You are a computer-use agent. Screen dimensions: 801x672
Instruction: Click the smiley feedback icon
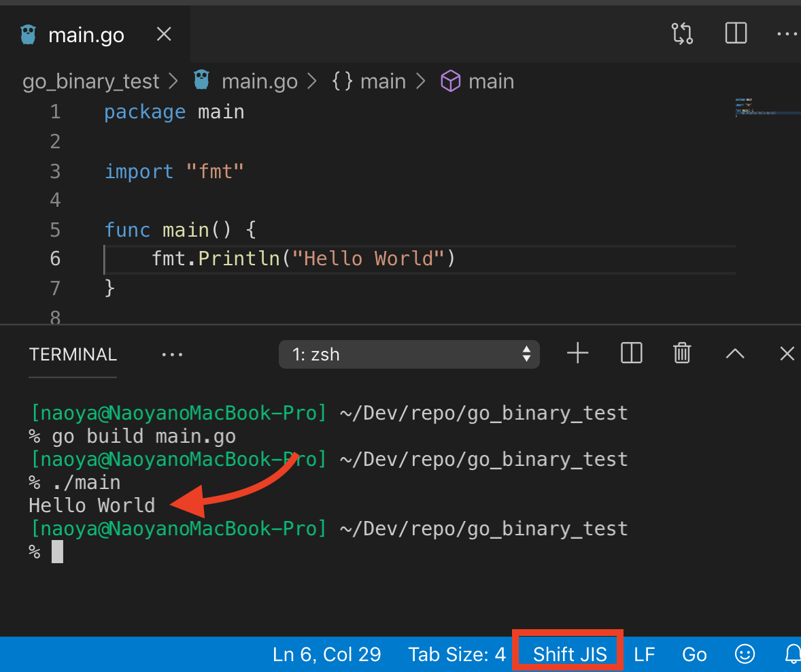[745, 654]
